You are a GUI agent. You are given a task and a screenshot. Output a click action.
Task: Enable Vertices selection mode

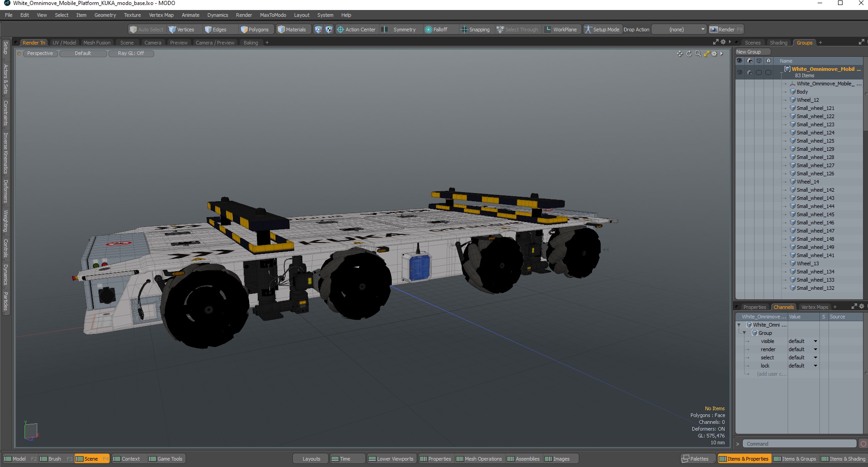(x=181, y=30)
